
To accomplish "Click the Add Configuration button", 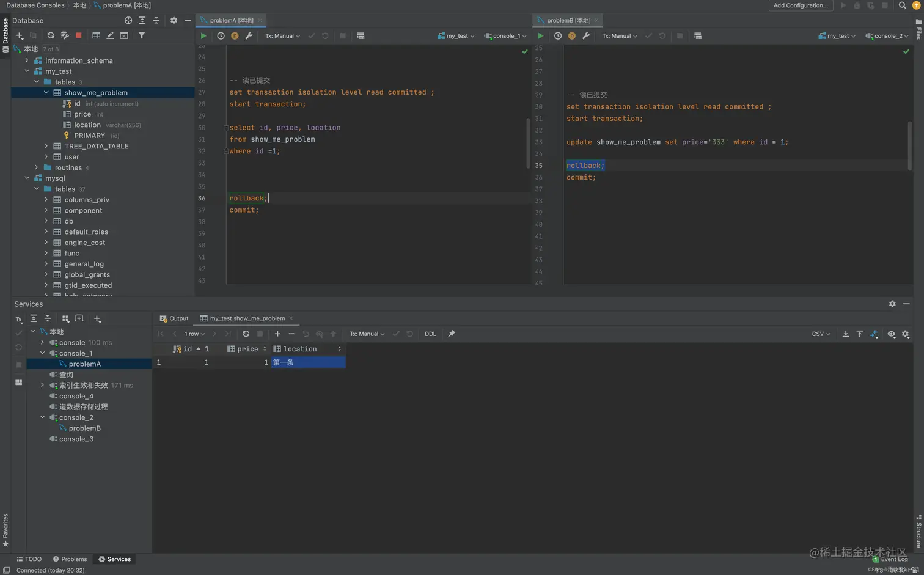I will pos(800,5).
